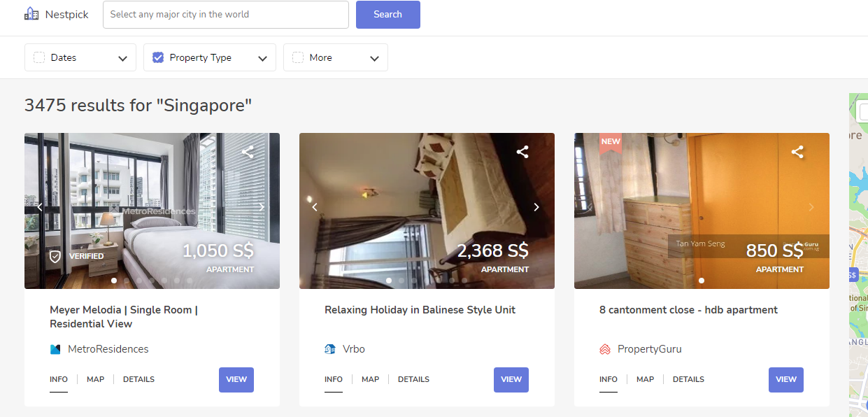Toggle the Dates filter checkbox
The image size is (868, 417).
[40, 57]
